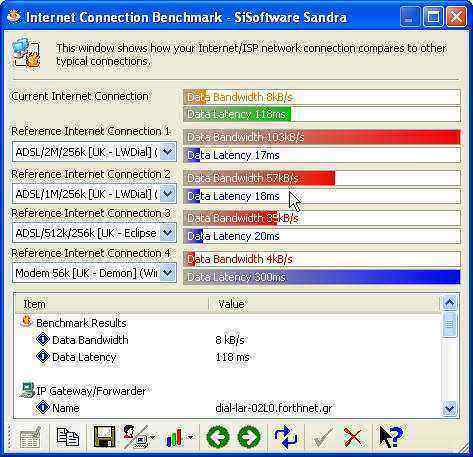
Task: Click the Benchmark Results flame icon
Action: point(26,322)
